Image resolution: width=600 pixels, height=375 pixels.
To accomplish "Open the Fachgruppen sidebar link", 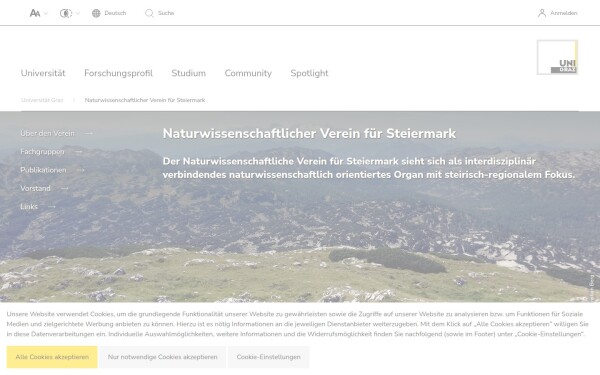I will click(x=42, y=152).
